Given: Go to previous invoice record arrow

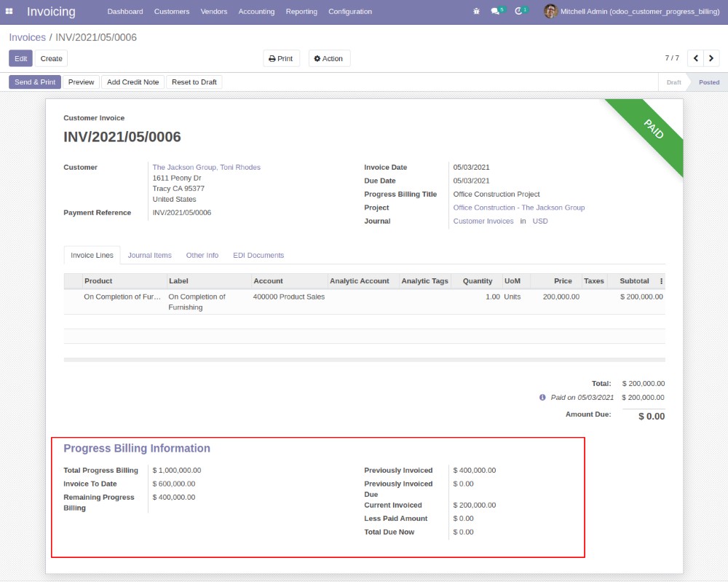Looking at the screenshot, I should point(695,58).
